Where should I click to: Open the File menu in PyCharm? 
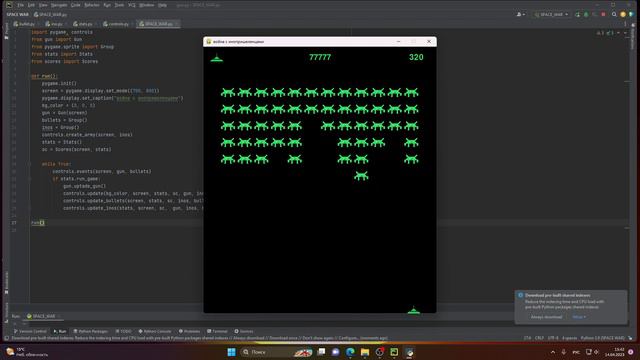pos(20,5)
